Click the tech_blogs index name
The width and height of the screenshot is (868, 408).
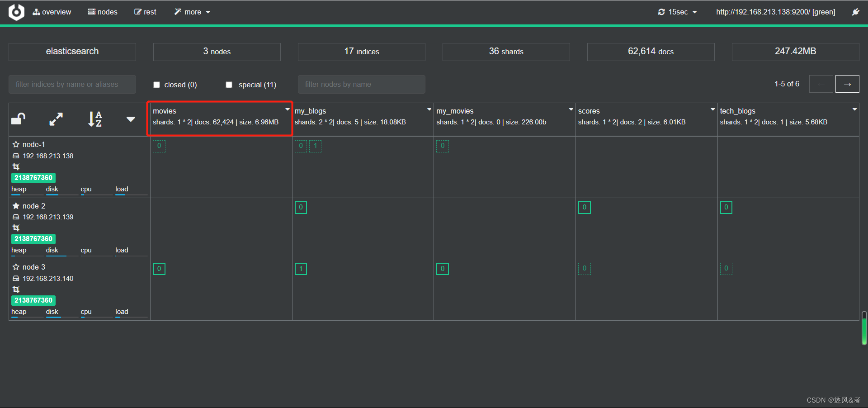tap(738, 111)
